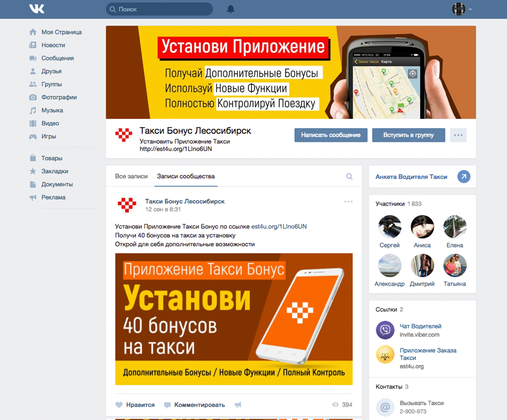The height and width of the screenshot is (420, 507).
Task: Click the arrow icon beside Анкета Водителя Такси
Action: point(463,176)
